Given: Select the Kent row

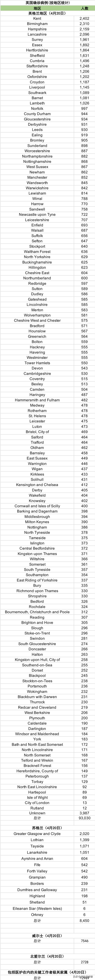Looking at the screenshot, I should [37, 18].
